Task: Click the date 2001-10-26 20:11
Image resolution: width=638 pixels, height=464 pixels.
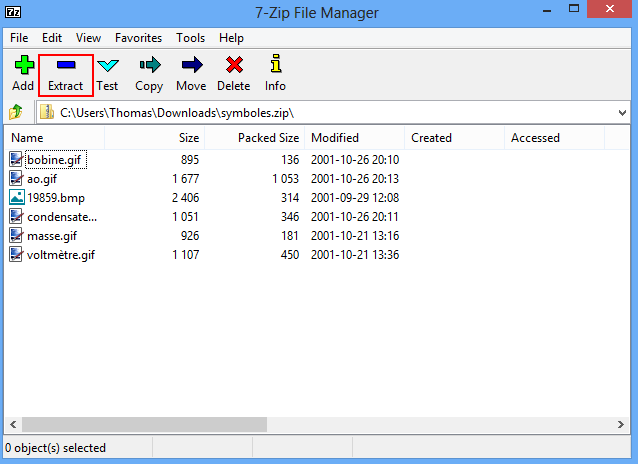Action: (355, 217)
